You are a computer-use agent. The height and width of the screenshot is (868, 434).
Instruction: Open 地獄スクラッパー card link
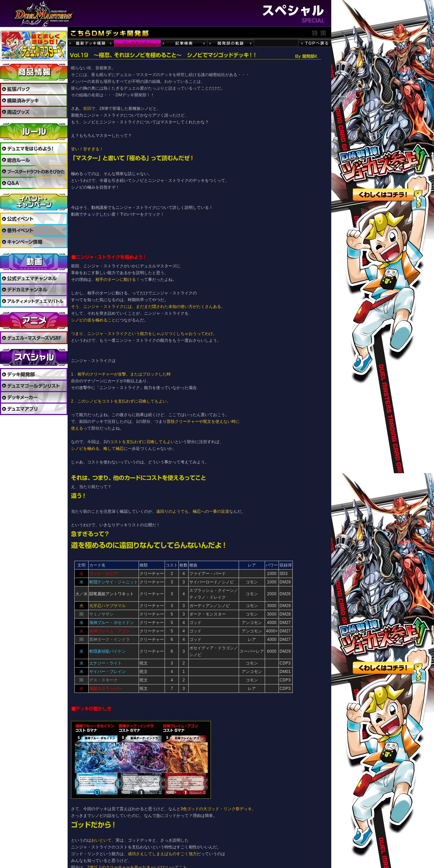click(105, 689)
